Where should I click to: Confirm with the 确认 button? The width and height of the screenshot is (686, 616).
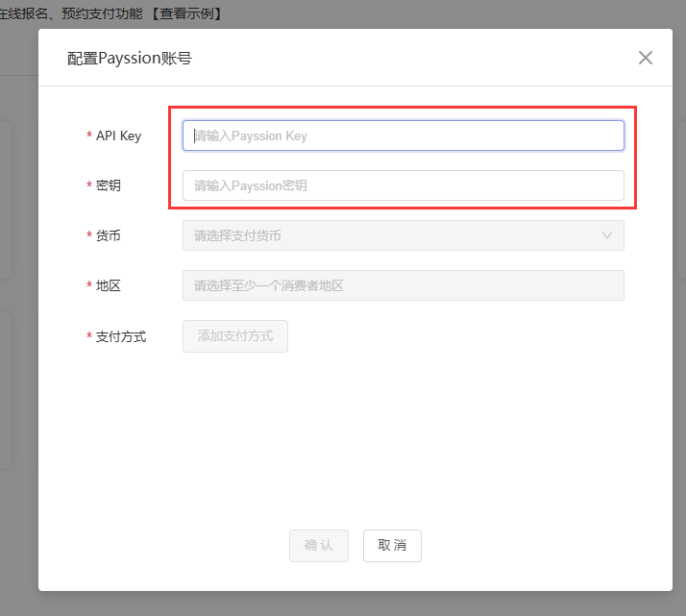click(319, 545)
